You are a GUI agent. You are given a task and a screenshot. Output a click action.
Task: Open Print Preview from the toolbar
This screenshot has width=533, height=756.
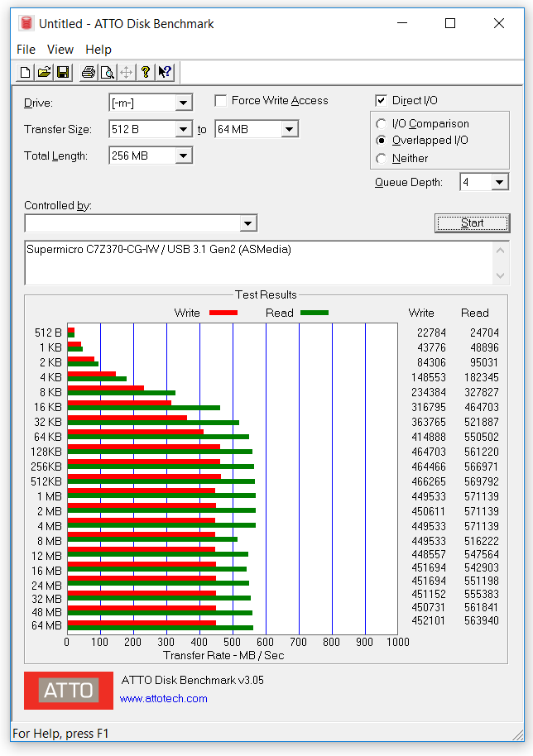click(107, 72)
